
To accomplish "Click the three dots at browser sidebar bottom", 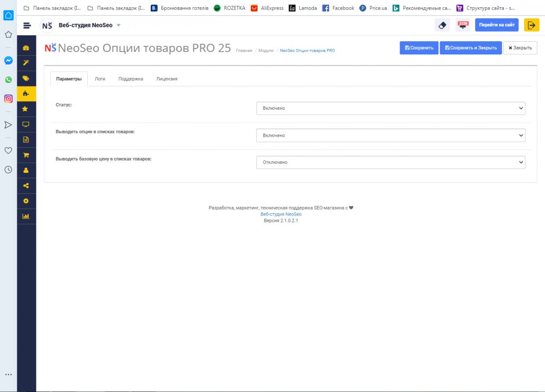I will pos(8,375).
